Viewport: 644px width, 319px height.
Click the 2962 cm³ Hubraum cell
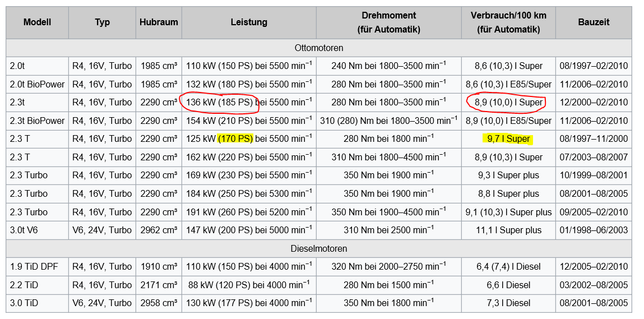[159, 230]
